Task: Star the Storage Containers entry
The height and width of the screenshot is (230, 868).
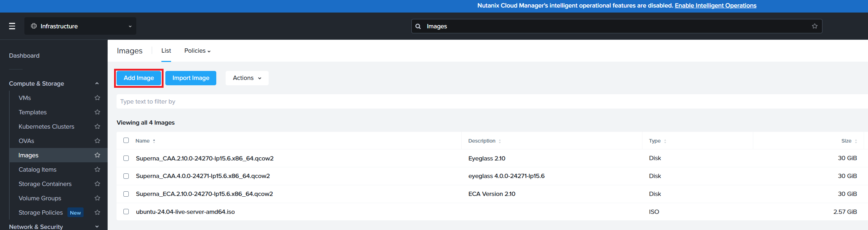Action: 97,184
